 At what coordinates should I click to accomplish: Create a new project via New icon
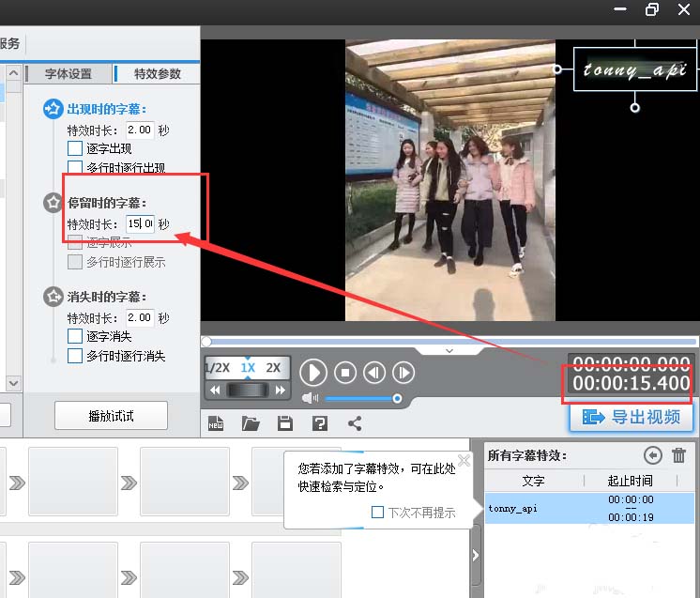(x=216, y=423)
